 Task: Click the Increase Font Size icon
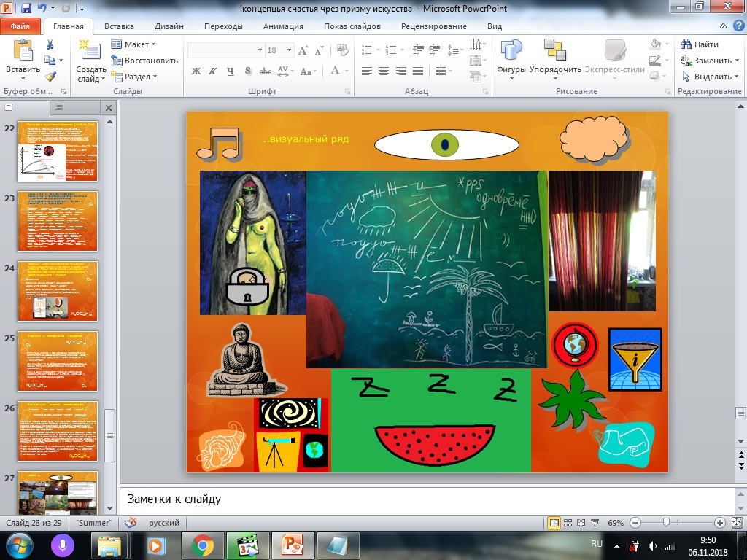tap(303, 50)
